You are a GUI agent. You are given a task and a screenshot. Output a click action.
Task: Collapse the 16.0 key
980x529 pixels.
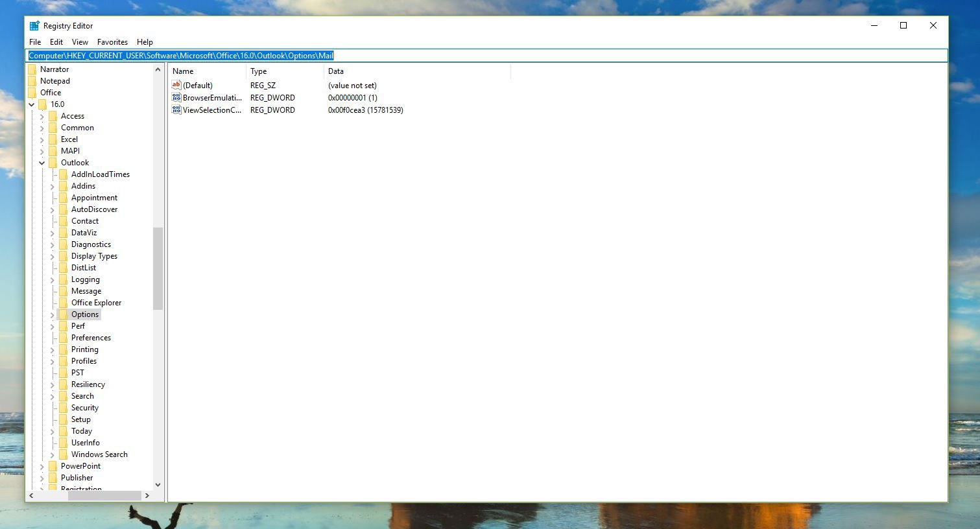tap(32, 104)
